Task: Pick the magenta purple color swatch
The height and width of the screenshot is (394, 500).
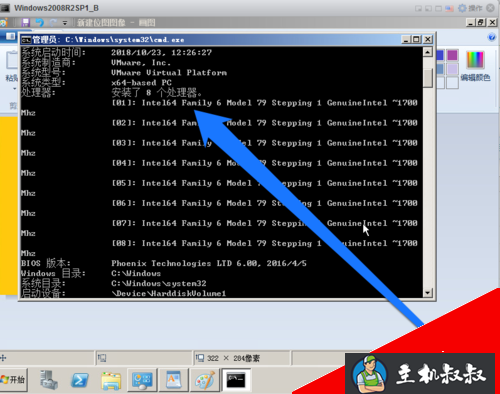Action: pyautogui.click(x=452, y=55)
